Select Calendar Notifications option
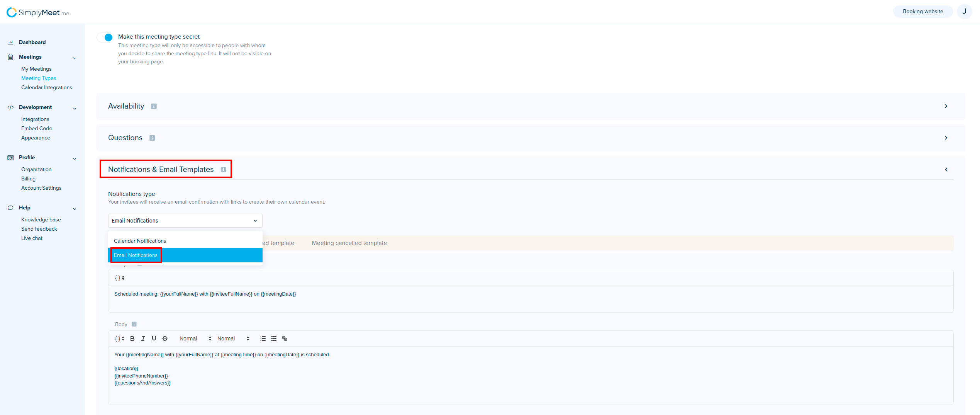 pyautogui.click(x=140, y=241)
